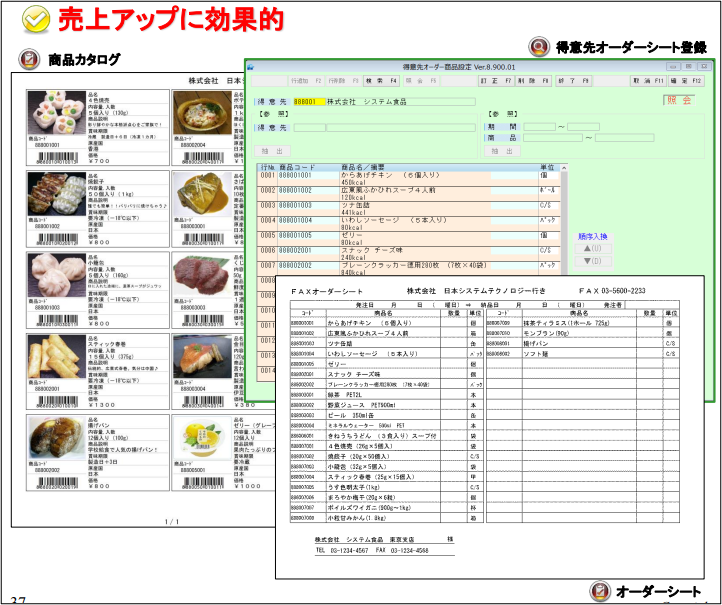Click the 取消 F11 toolbar button
The image size is (722, 605).
pos(648,81)
